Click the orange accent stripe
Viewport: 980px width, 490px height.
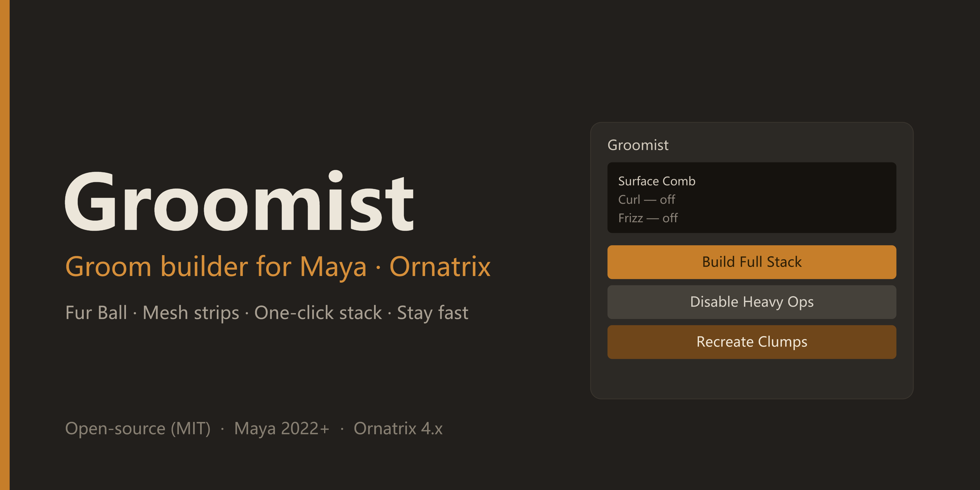click(5, 245)
